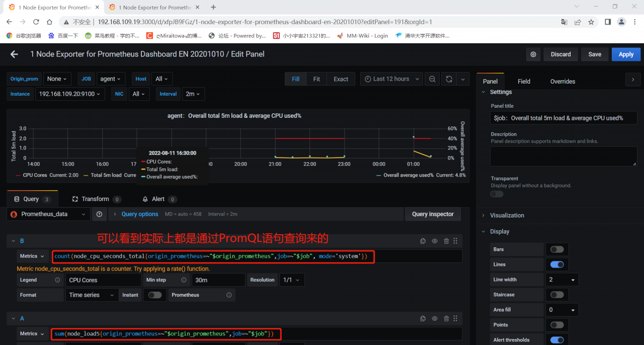Open Prometheus_data datasource selector
Viewport: 644px width, 345px height.
coord(49,214)
